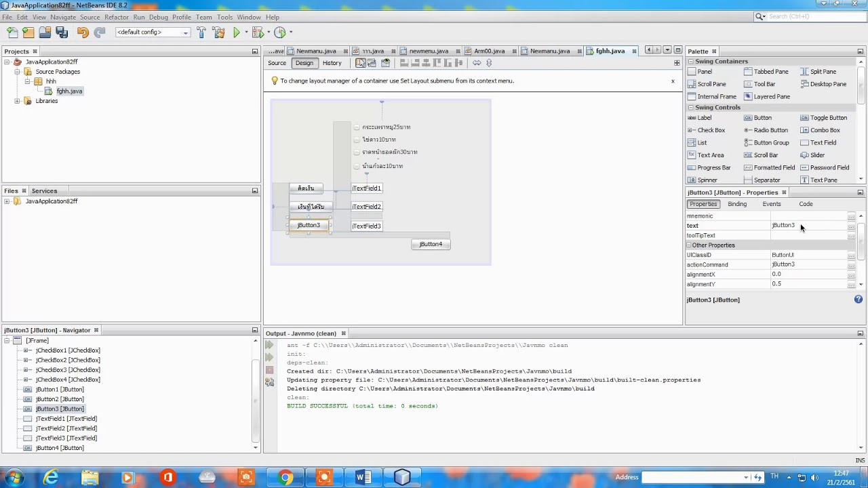Click the Open Project toolbar icon
This screenshot has width=868, height=488.
click(x=45, y=32)
